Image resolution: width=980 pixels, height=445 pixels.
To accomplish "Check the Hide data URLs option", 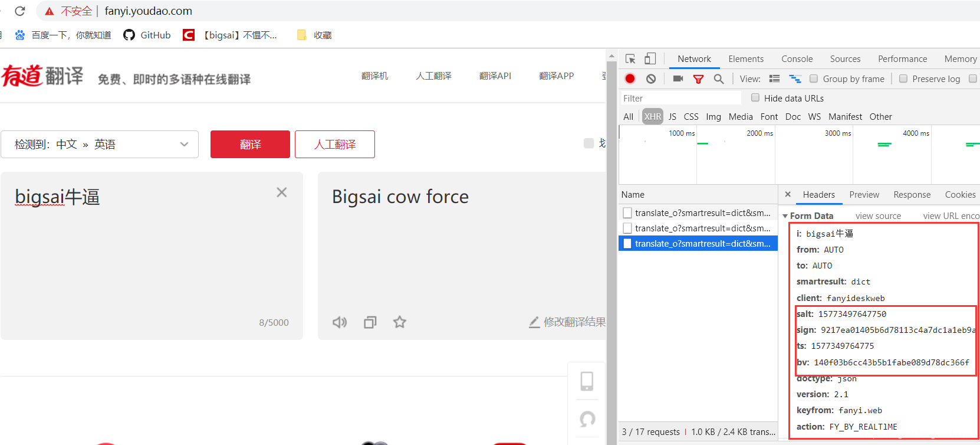I will [x=755, y=98].
